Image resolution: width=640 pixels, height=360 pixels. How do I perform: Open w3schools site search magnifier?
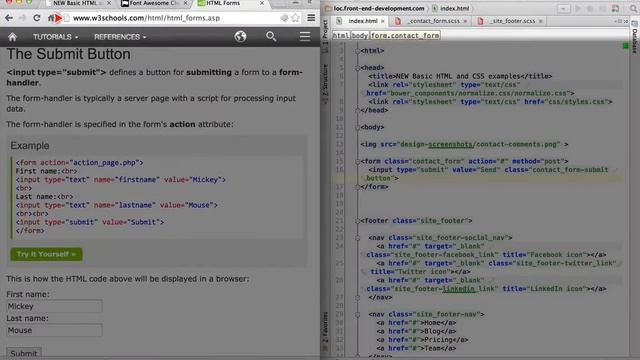coord(271,36)
